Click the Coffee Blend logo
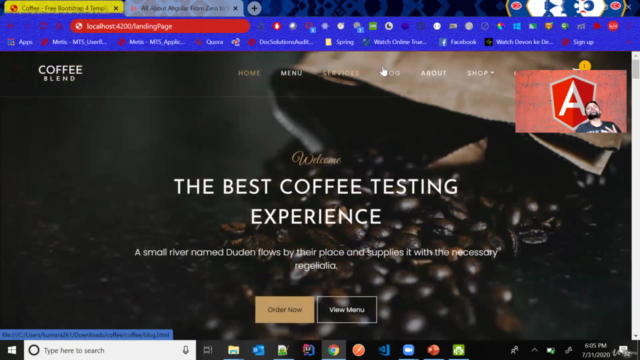Image resolution: width=640 pixels, height=360 pixels. point(60,73)
